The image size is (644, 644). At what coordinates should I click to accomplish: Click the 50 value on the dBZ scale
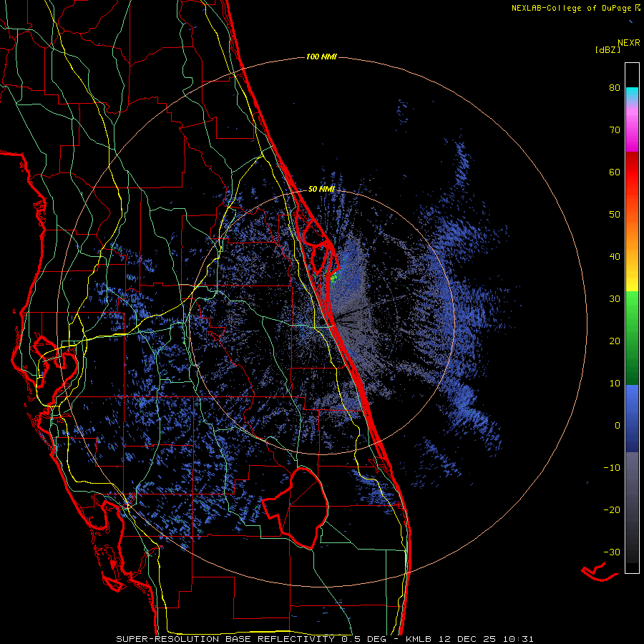tap(615, 215)
